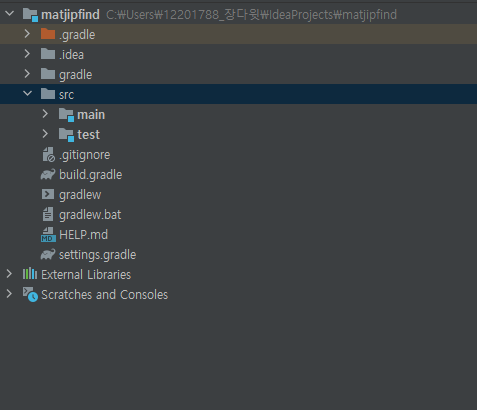477x410 pixels.
Task: Select the External Libraries label
Action: [x=86, y=275]
